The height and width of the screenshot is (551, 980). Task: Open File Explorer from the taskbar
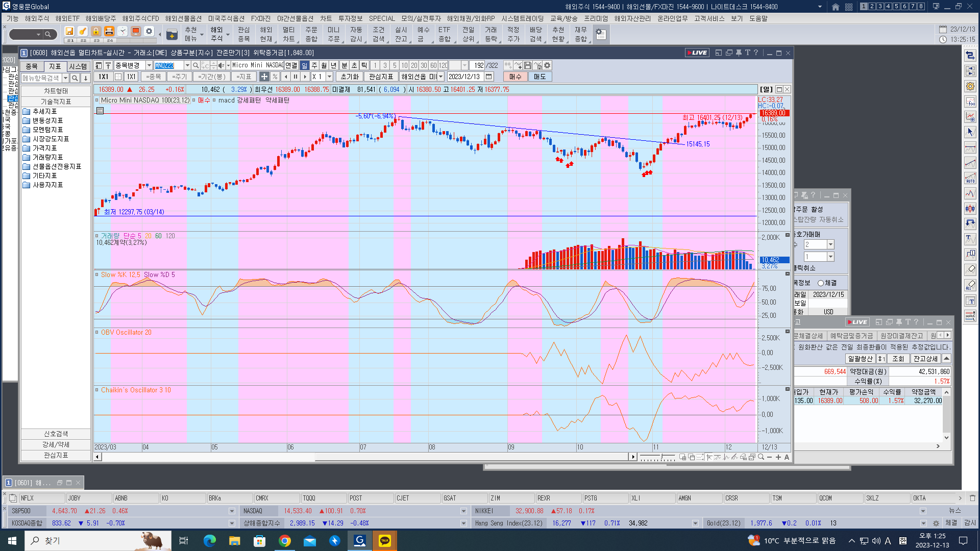pyautogui.click(x=235, y=541)
